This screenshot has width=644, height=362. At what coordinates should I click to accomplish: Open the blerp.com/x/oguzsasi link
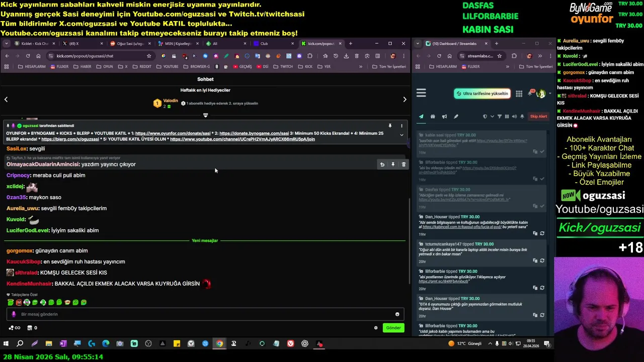70,139
